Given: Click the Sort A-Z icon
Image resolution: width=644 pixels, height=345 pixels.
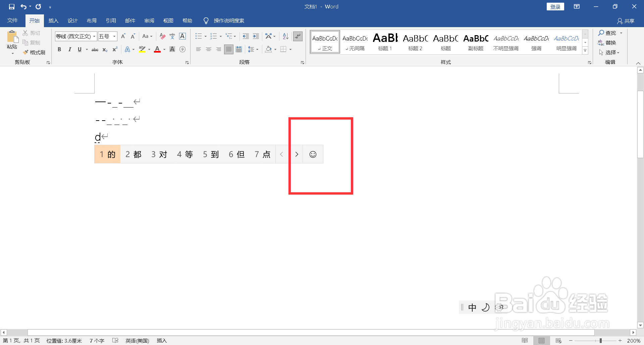Looking at the screenshot, I should pos(285,36).
